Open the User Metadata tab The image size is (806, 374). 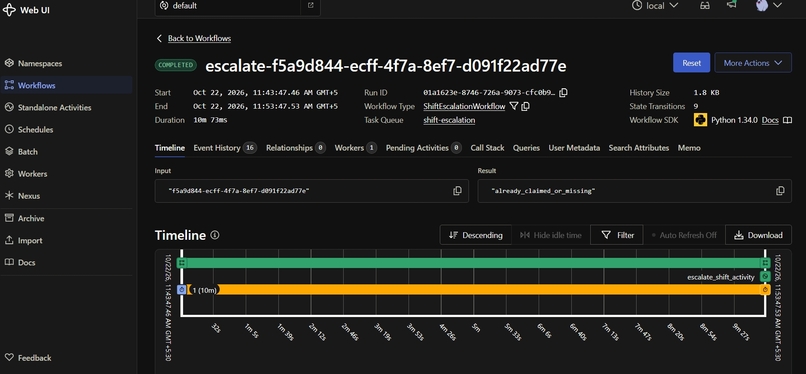click(x=574, y=148)
